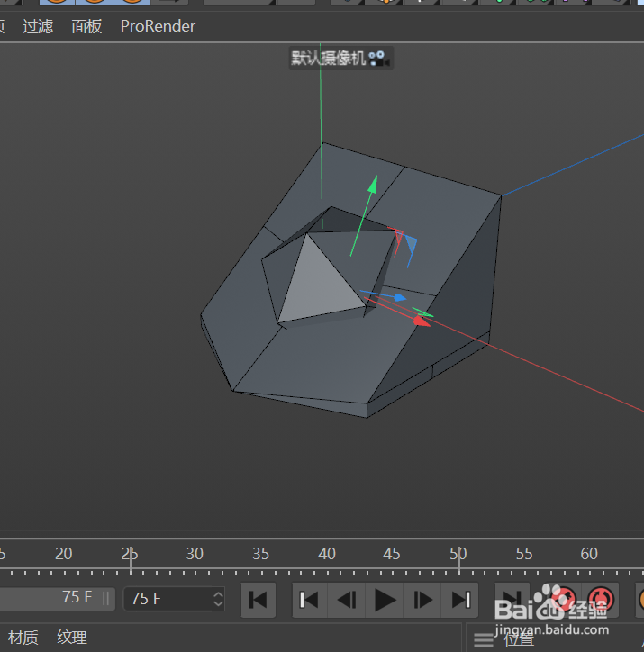Click the camera icon beside 默认摄像机
Image resolution: width=644 pixels, height=652 pixels.
[x=379, y=59]
